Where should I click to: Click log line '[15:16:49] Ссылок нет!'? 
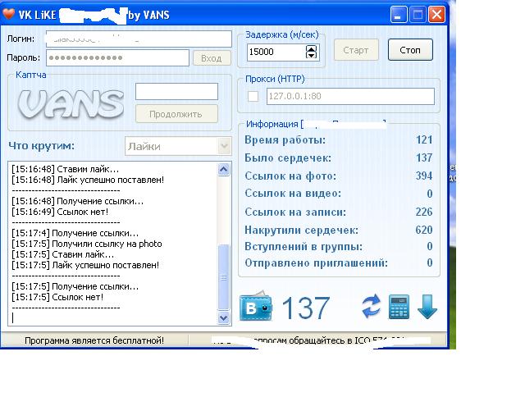click(60, 212)
